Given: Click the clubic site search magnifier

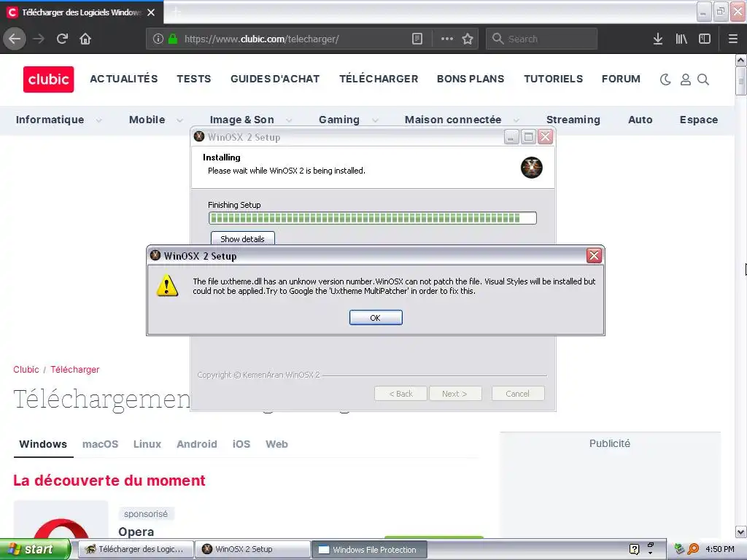Looking at the screenshot, I should coord(703,79).
